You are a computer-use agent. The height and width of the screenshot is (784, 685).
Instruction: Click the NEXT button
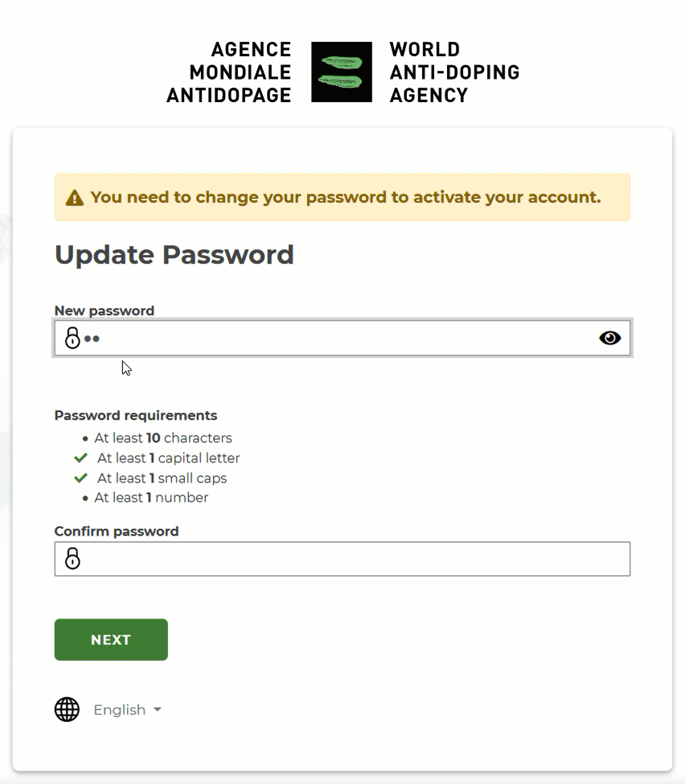[x=111, y=639]
